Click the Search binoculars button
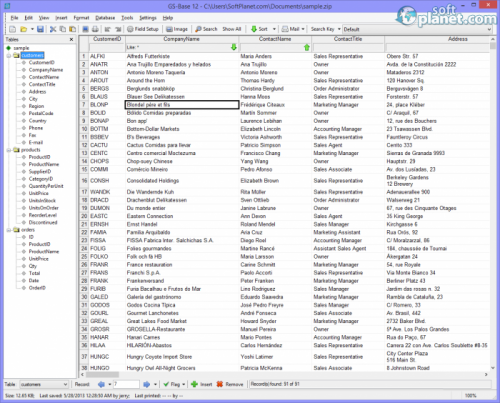This screenshot has height=403, width=500. click(206, 29)
